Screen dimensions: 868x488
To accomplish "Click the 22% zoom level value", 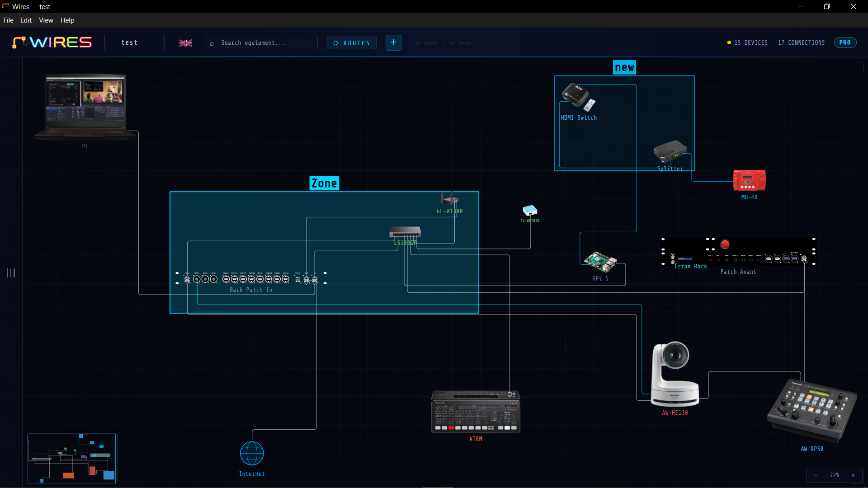I will 835,475.
